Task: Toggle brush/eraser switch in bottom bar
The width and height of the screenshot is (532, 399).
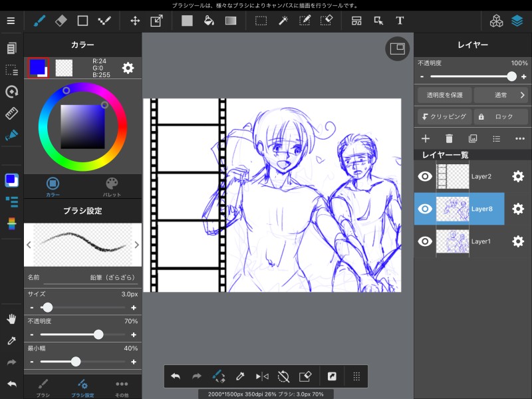Action: click(x=219, y=376)
